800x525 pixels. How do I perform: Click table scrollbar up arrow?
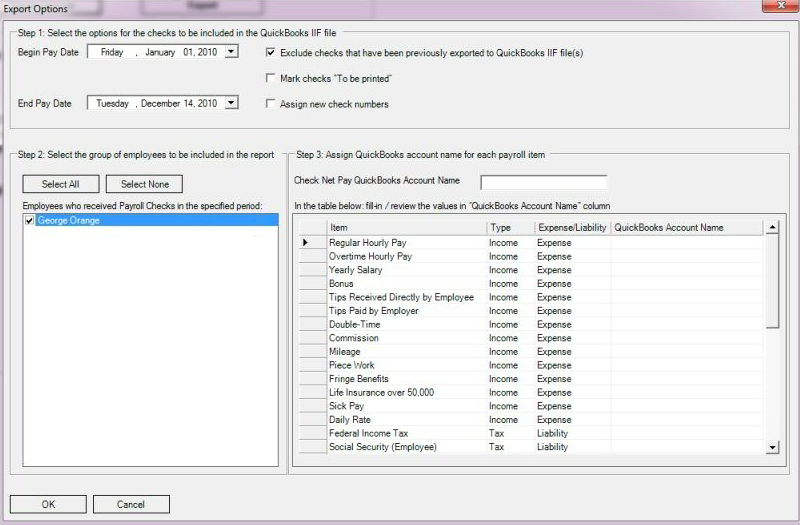click(773, 228)
